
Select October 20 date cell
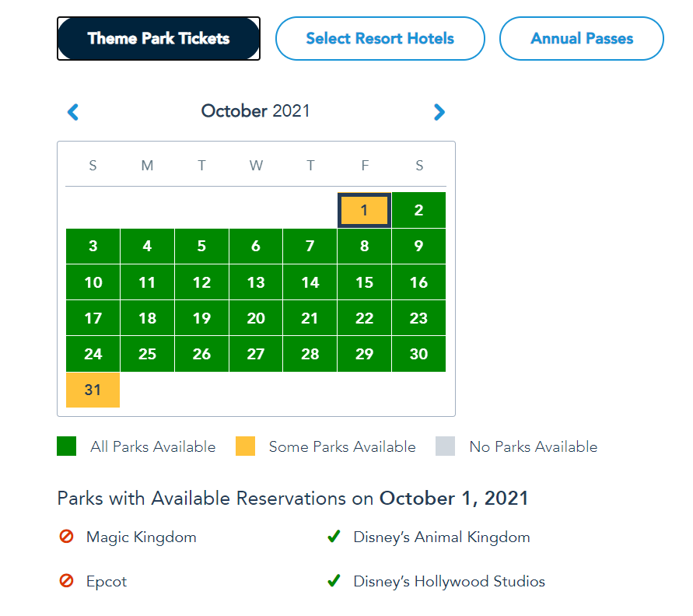256,317
